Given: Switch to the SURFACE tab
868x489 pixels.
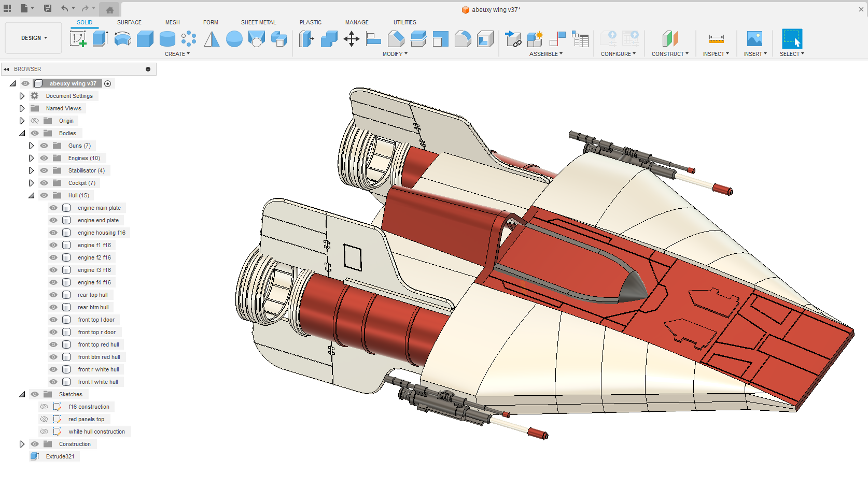Looking at the screenshot, I should point(129,22).
